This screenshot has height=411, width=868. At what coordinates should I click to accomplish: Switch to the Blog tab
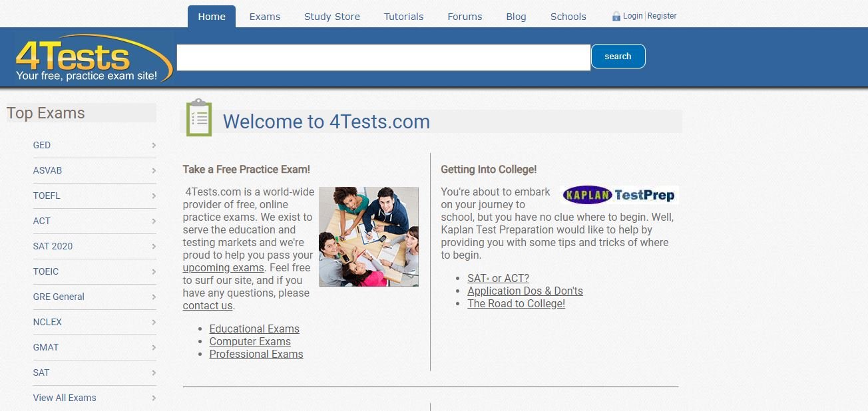(516, 17)
